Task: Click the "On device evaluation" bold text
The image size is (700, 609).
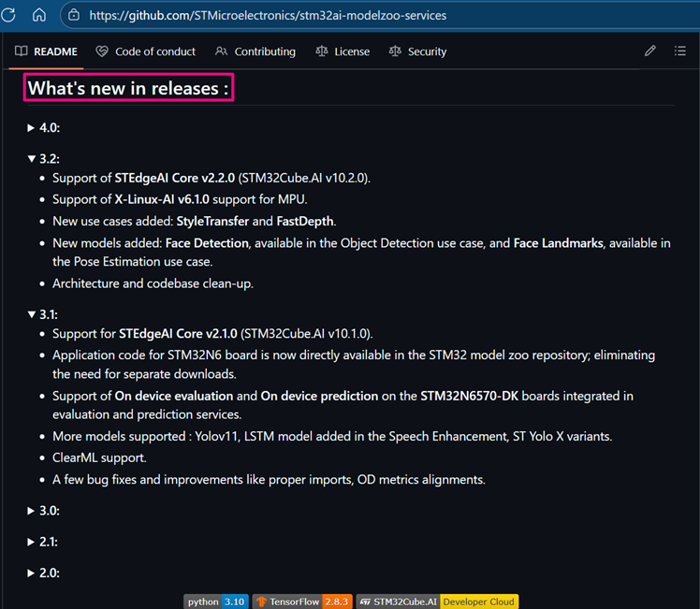Action: tap(174, 397)
